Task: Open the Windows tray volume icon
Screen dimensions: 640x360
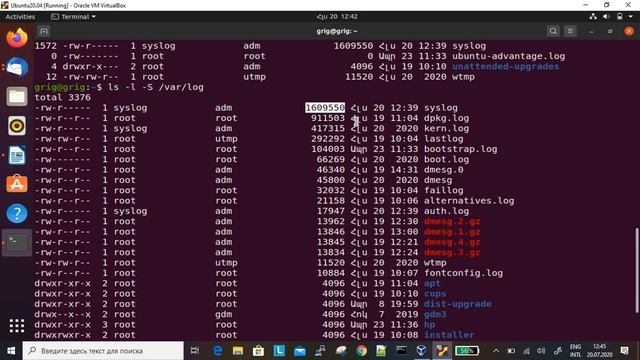Action: [541, 351]
